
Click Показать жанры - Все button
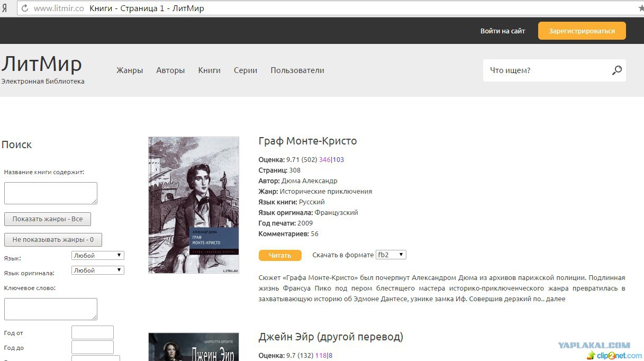pyautogui.click(x=48, y=219)
